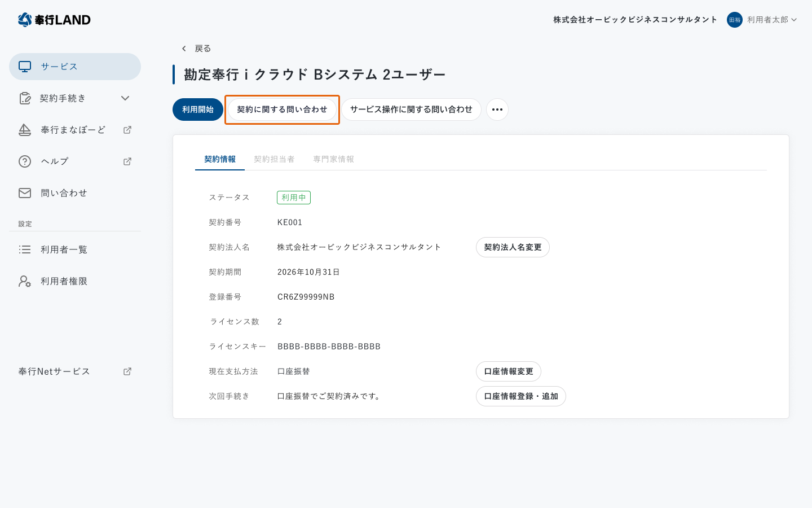Click the 利用中 status badge

(x=293, y=197)
